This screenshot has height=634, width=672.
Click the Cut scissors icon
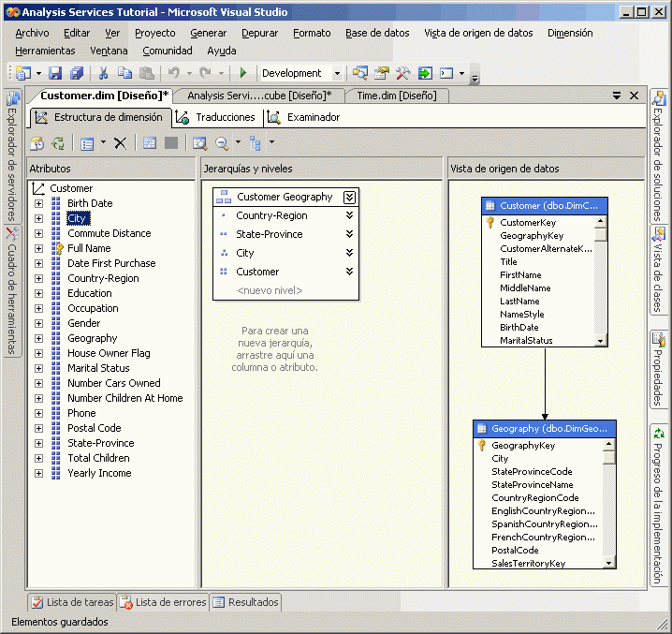[x=103, y=73]
